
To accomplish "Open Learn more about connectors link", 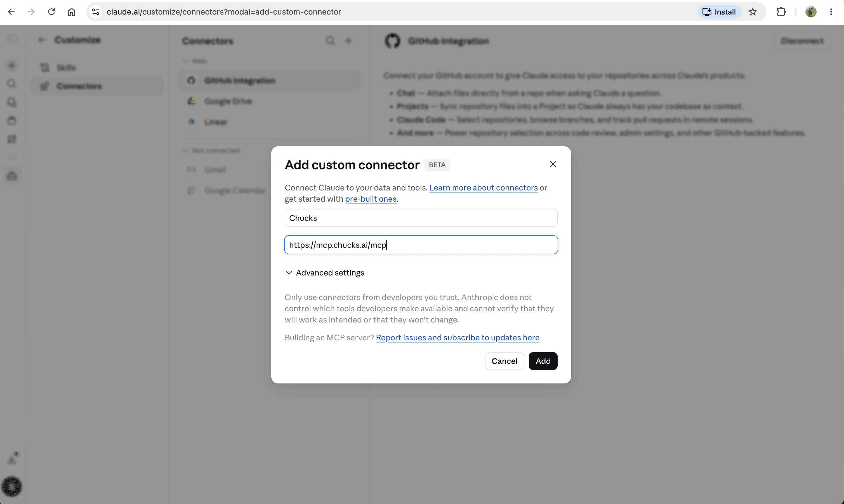I will [x=484, y=188].
